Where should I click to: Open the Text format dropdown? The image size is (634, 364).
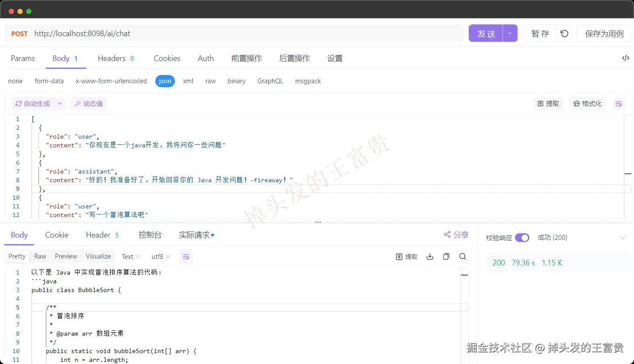pyautogui.click(x=131, y=257)
